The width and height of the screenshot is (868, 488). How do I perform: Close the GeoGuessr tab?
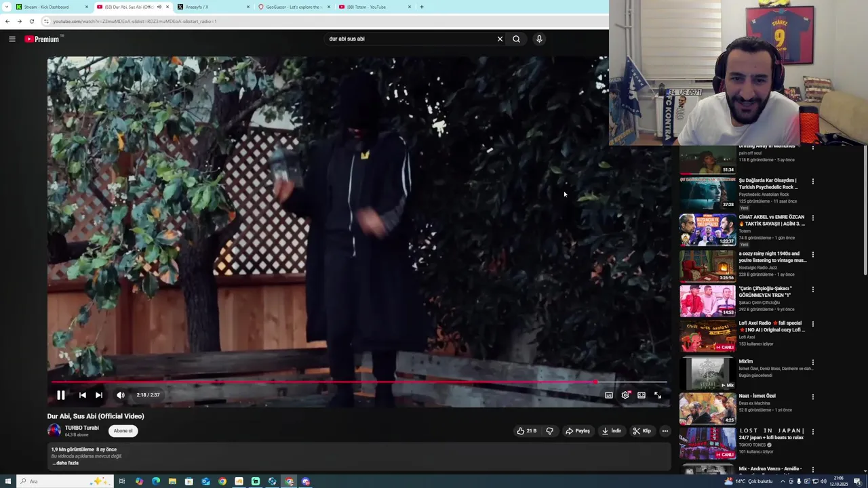pyautogui.click(x=329, y=7)
